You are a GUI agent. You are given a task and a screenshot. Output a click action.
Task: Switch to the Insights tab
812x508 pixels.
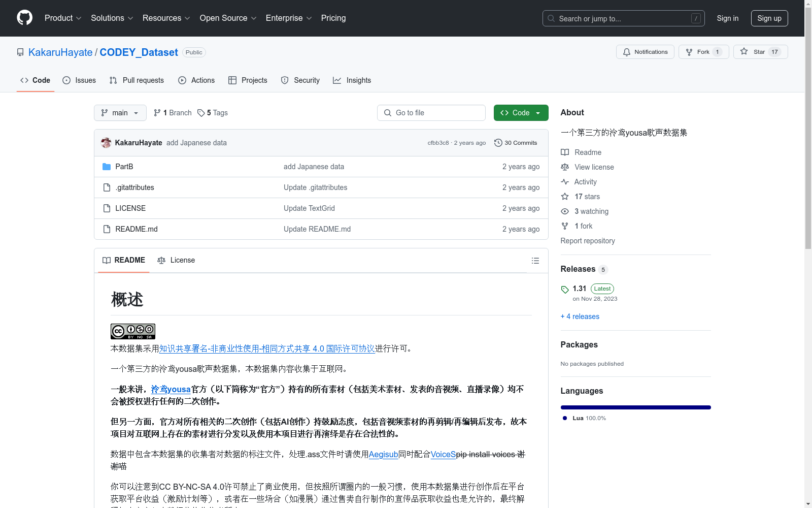pos(352,80)
